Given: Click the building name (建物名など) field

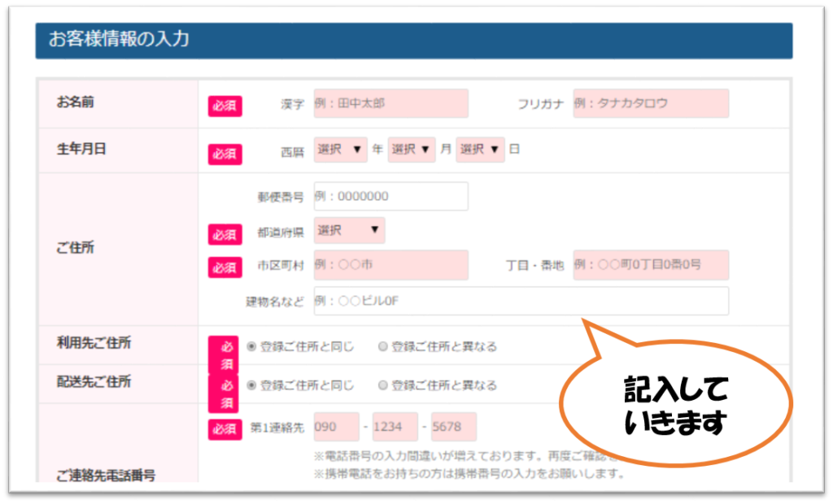Looking at the screenshot, I should 521,302.
